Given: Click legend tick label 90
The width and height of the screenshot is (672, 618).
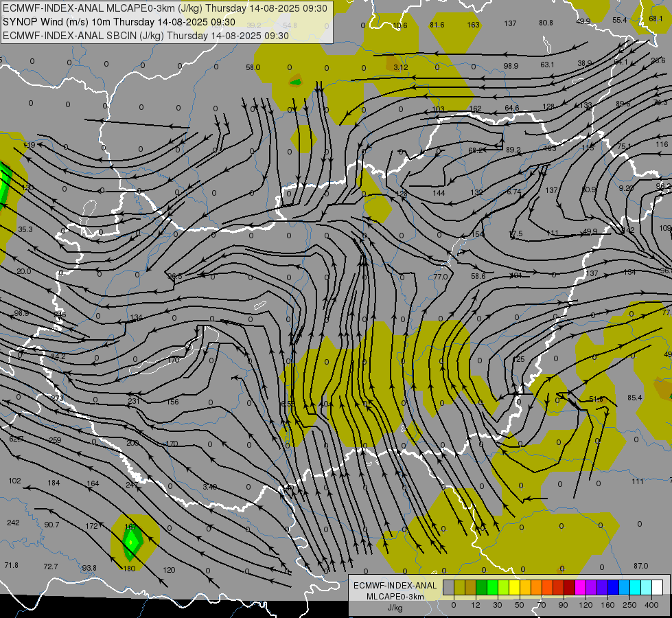Looking at the screenshot, I should (563, 605).
